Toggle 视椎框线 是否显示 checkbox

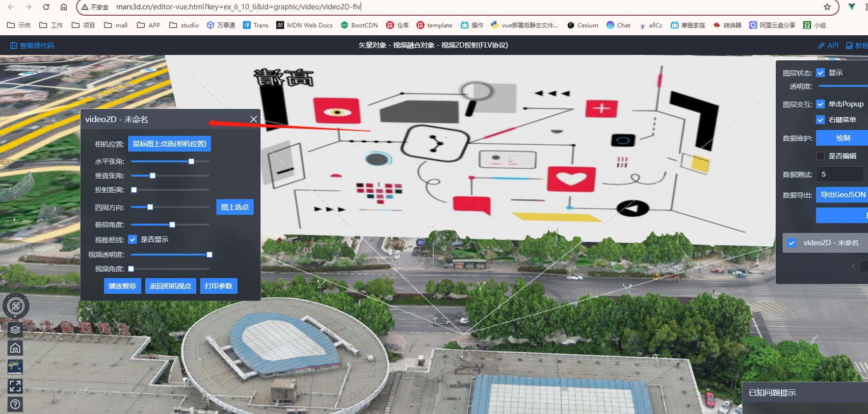point(132,239)
